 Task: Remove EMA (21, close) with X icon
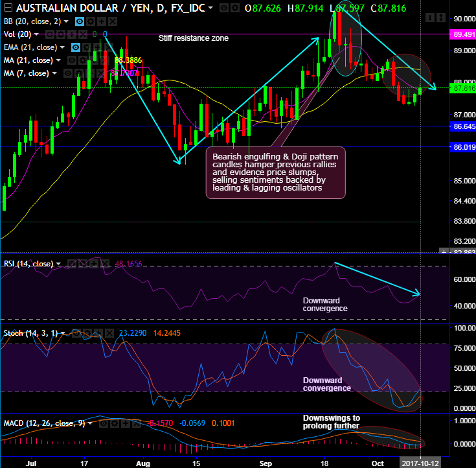pyautogui.click(x=108, y=47)
